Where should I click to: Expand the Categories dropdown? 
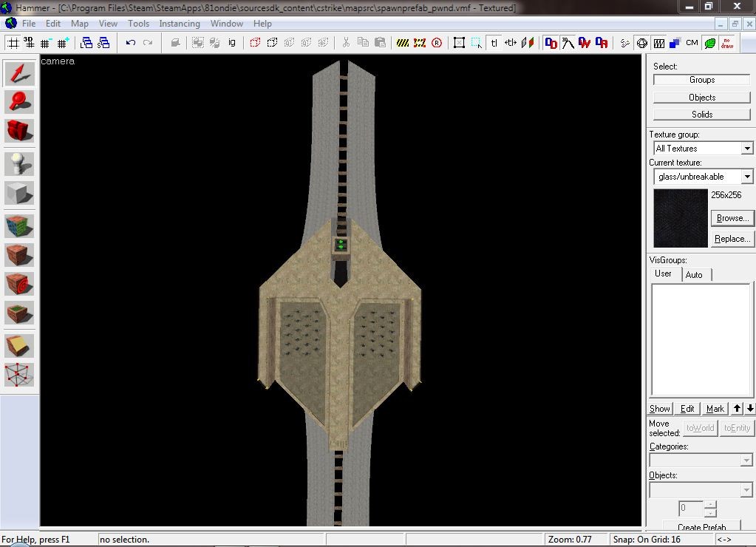746,461
